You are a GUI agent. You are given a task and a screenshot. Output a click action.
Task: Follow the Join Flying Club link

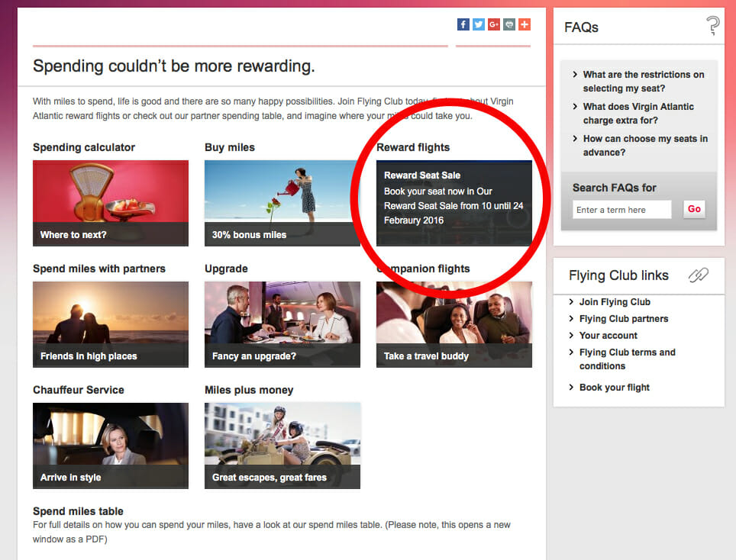tap(615, 302)
